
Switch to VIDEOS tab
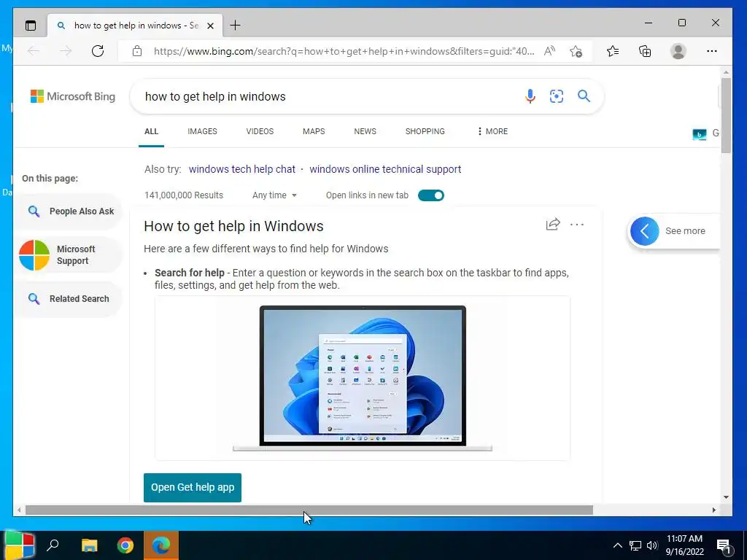(x=260, y=131)
